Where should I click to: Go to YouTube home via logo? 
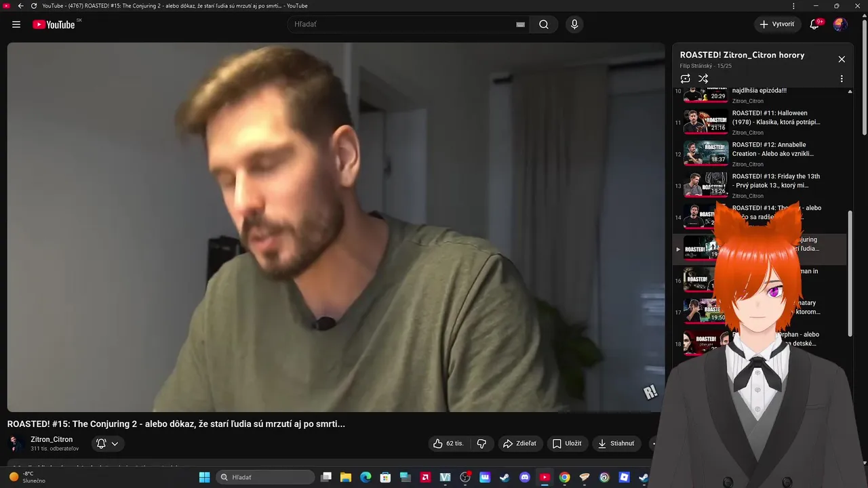pyautogui.click(x=54, y=24)
